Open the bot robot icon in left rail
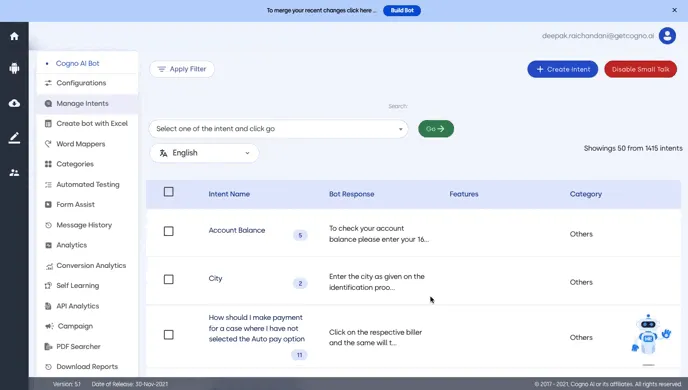Screen dimensions: 688x390 [14, 68]
